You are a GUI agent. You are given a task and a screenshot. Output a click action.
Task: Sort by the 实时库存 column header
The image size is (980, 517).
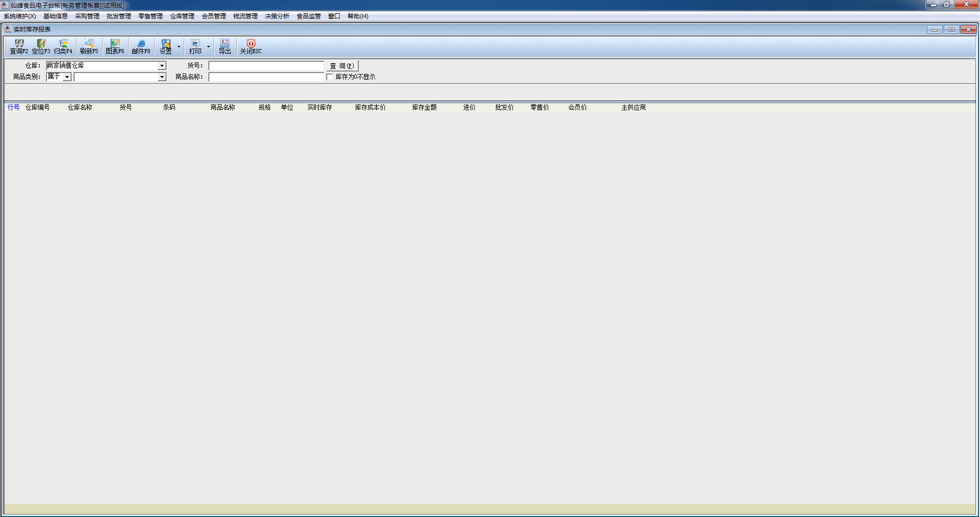pyautogui.click(x=320, y=108)
